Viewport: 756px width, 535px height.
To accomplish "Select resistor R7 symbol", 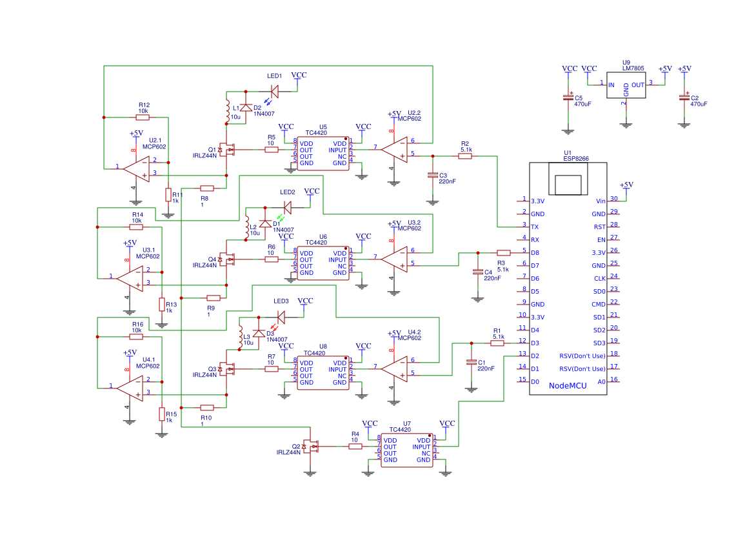I will point(272,369).
